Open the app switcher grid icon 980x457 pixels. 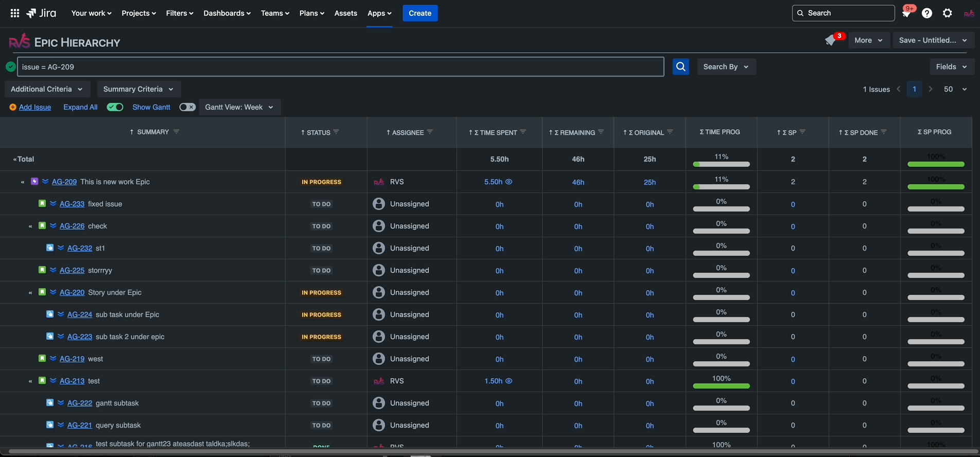click(15, 13)
